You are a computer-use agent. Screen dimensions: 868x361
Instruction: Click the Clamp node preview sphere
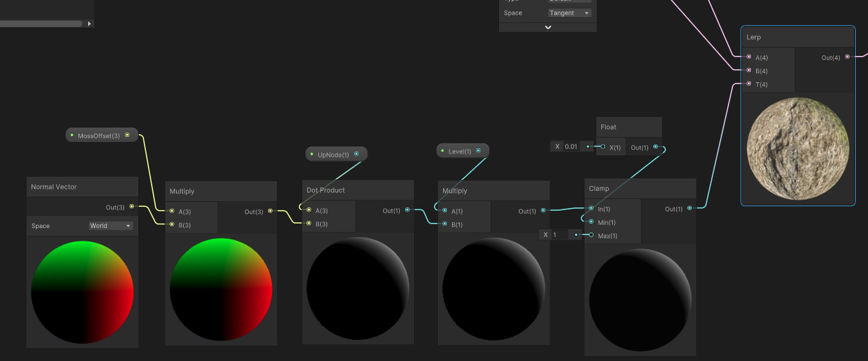pyautogui.click(x=640, y=300)
